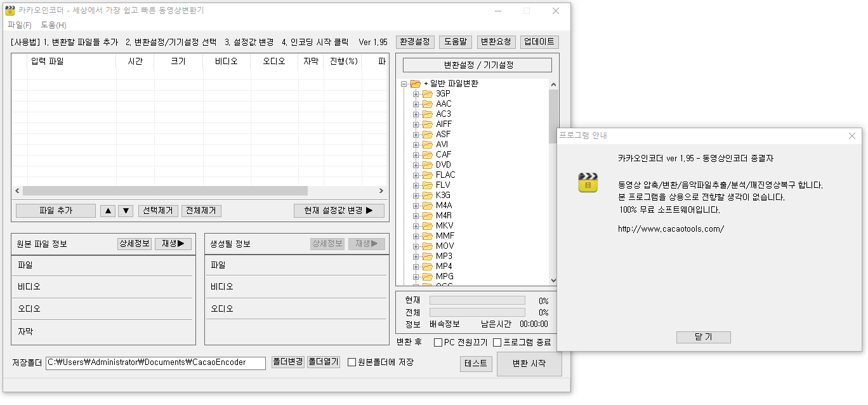Image resolution: width=868 pixels, height=405 pixels.
Task: Click the 현재 progress bar
Action: (477, 300)
